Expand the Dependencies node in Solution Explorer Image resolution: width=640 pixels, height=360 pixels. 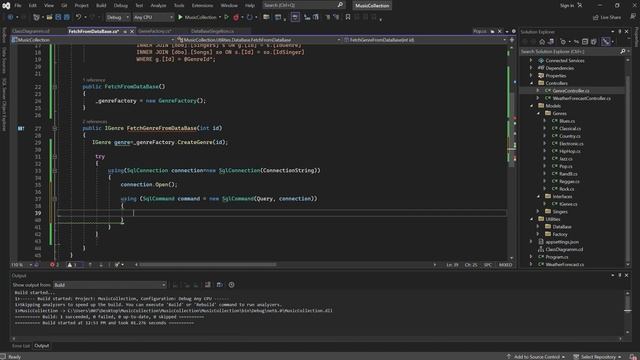[531, 68]
